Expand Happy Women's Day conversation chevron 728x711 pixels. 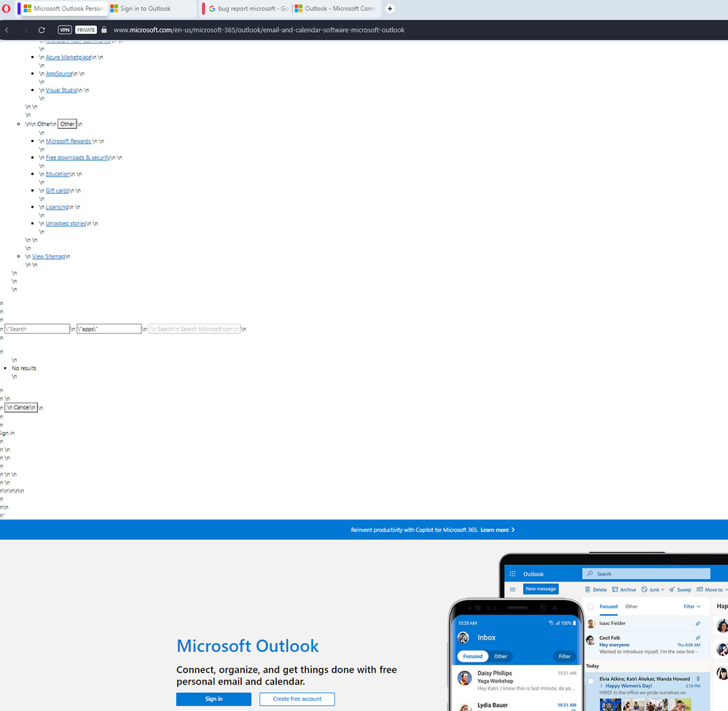point(602,686)
